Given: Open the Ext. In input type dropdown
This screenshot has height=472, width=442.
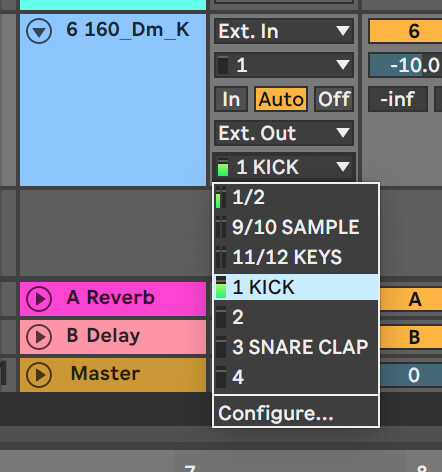Looking at the screenshot, I should pyautogui.click(x=284, y=31).
